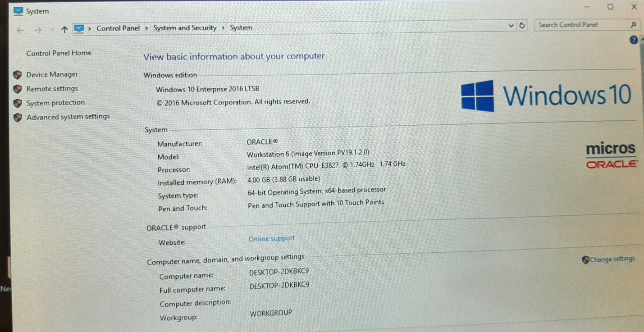The width and height of the screenshot is (644, 332).
Task: Click the Online support link
Action: 271,239
